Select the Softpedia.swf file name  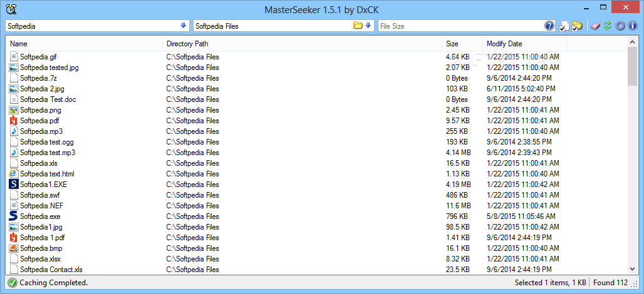40,196
